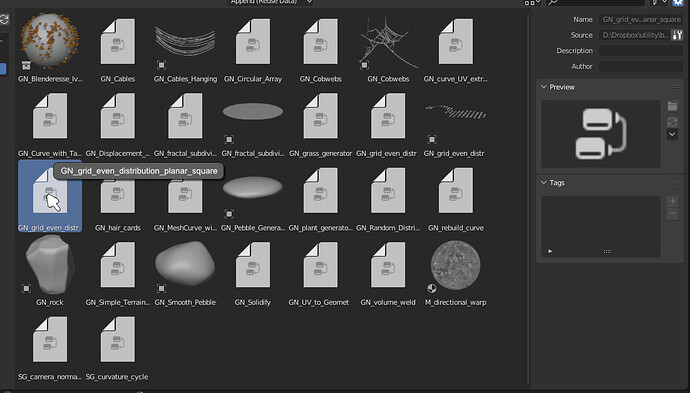
Task: Select the GN_Cobwebs asset showing cobweb preview
Action: tap(388, 48)
